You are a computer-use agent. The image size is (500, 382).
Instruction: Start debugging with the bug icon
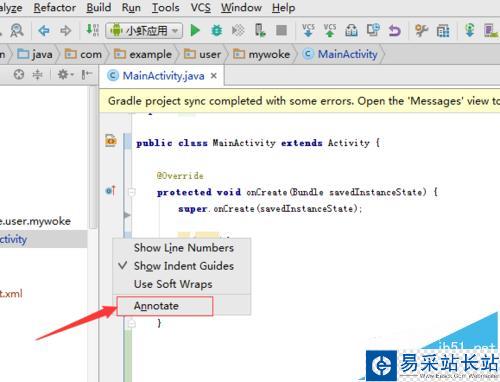[x=217, y=31]
